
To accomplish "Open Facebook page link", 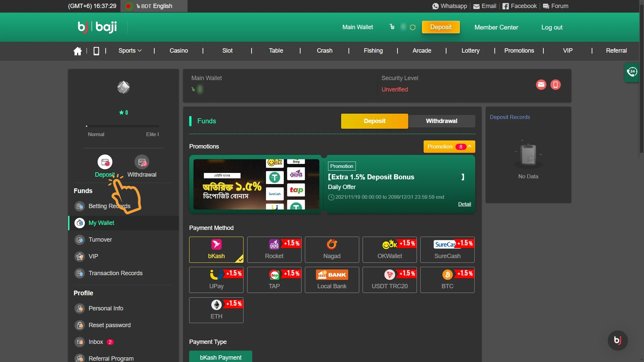I will point(520,6).
